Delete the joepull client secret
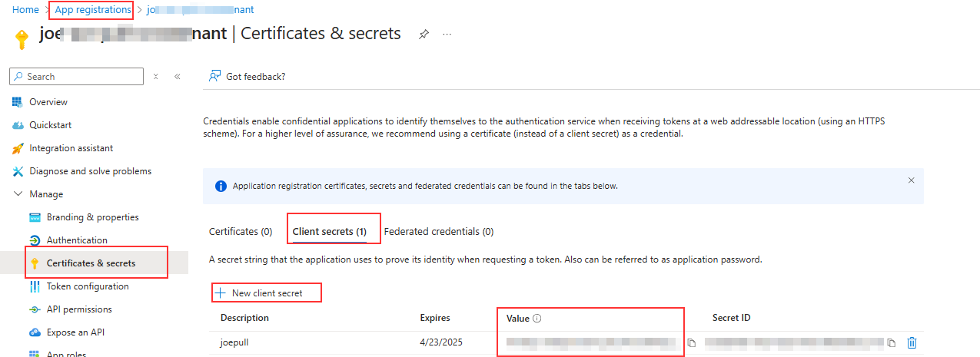The width and height of the screenshot is (980, 357). (x=912, y=343)
